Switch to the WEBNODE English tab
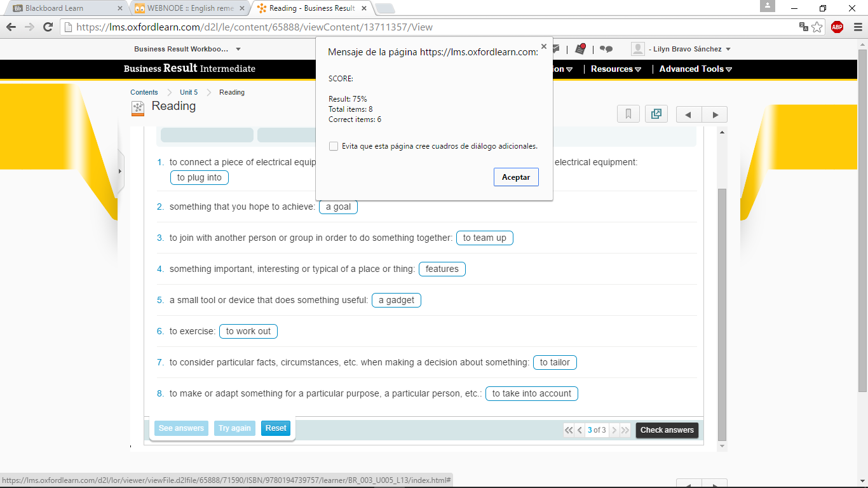The image size is (868, 488). (189, 8)
